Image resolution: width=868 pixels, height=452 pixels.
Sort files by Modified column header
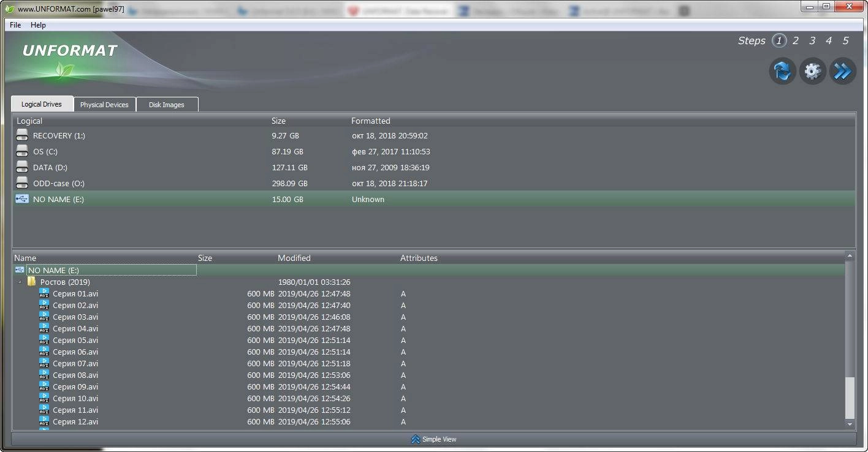tap(294, 258)
